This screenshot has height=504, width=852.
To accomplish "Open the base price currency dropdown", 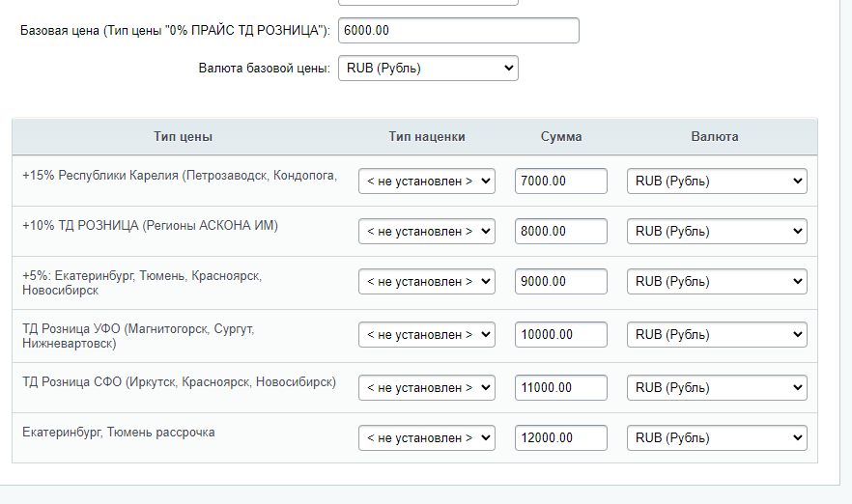I will point(428,69).
